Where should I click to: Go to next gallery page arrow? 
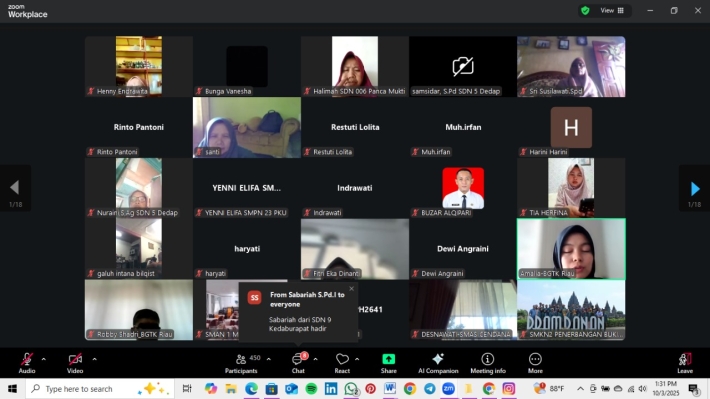point(695,188)
